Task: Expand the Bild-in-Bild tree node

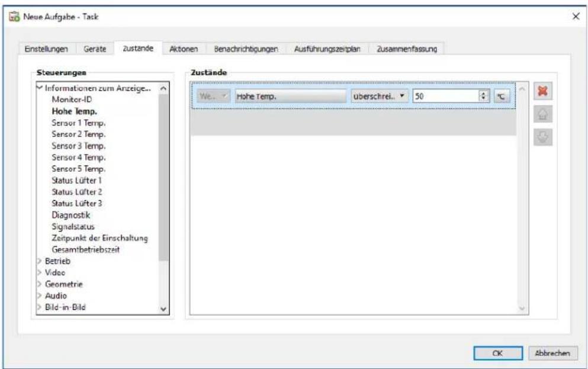Action: point(39,307)
